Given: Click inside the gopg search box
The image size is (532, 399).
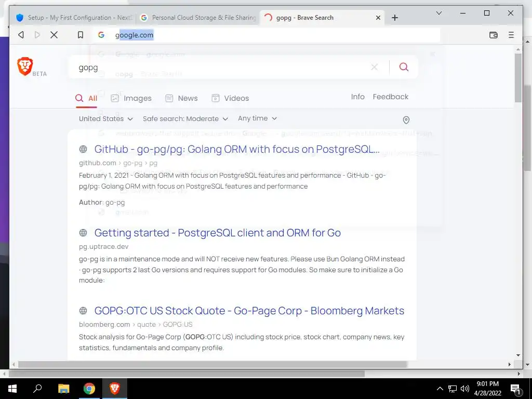Looking at the screenshot, I should click(220, 67).
